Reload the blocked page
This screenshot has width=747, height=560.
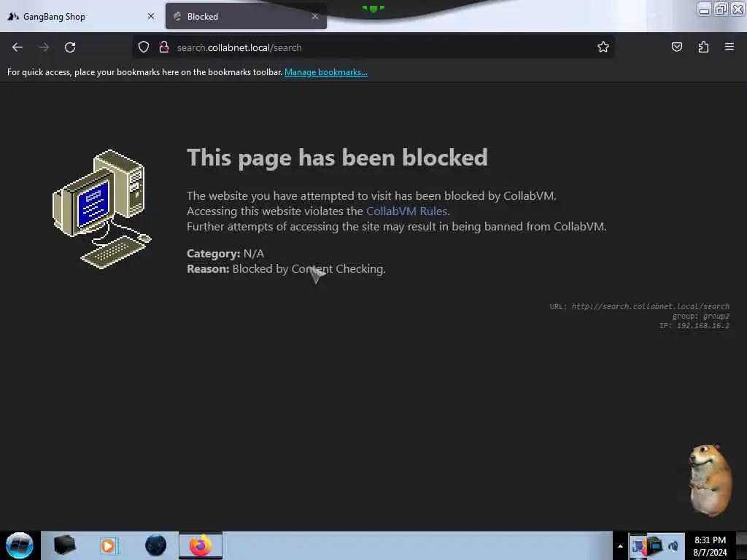pos(70,47)
